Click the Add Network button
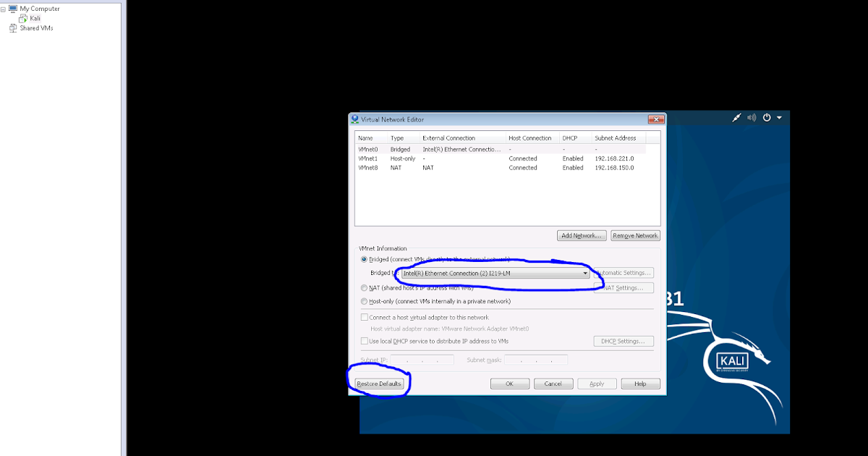The width and height of the screenshot is (868, 456). [582, 235]
